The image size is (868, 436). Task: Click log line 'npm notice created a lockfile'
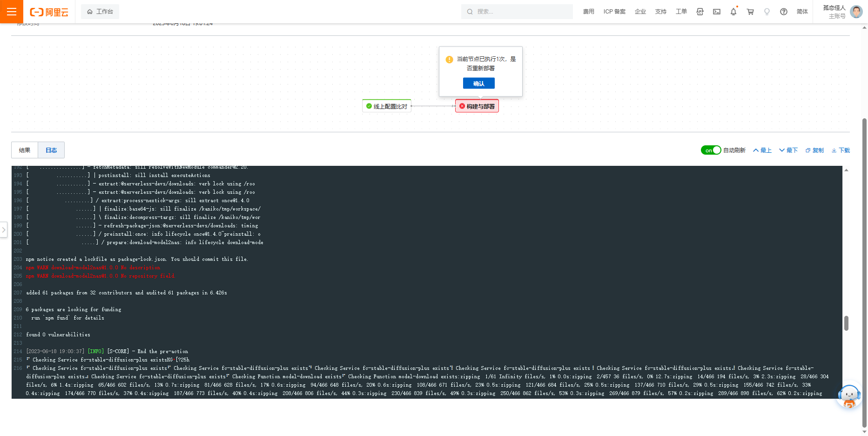tap(137, 259)
